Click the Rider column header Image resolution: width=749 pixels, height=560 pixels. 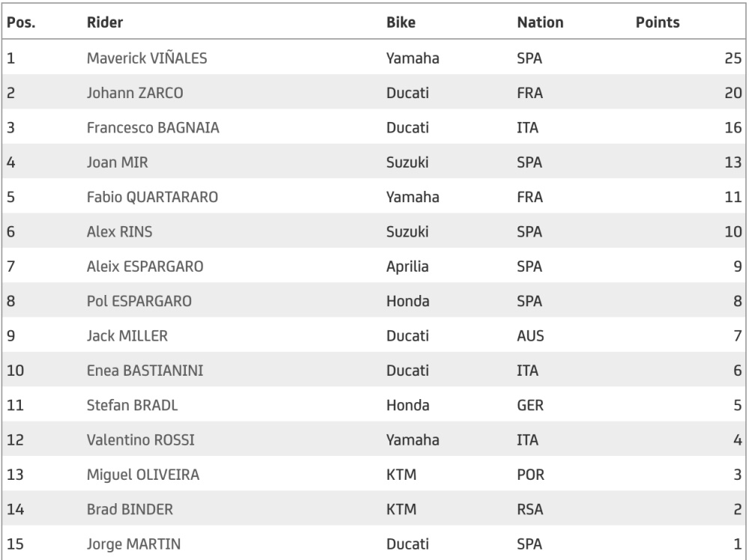105,22
